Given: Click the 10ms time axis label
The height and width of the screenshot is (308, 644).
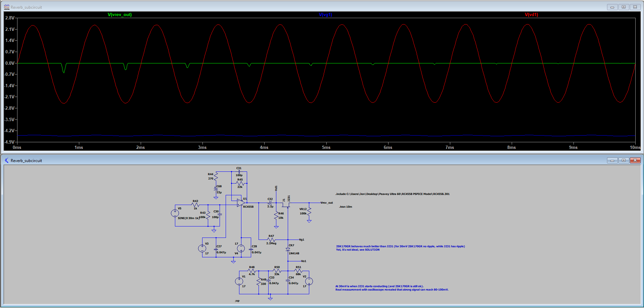Looking at the screenshot, I should pyautogui.click(x=635, y=147).
